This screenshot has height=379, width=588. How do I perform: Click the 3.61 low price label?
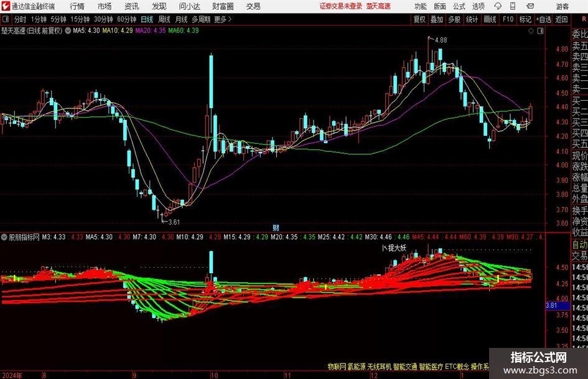[x=174, y=222]
